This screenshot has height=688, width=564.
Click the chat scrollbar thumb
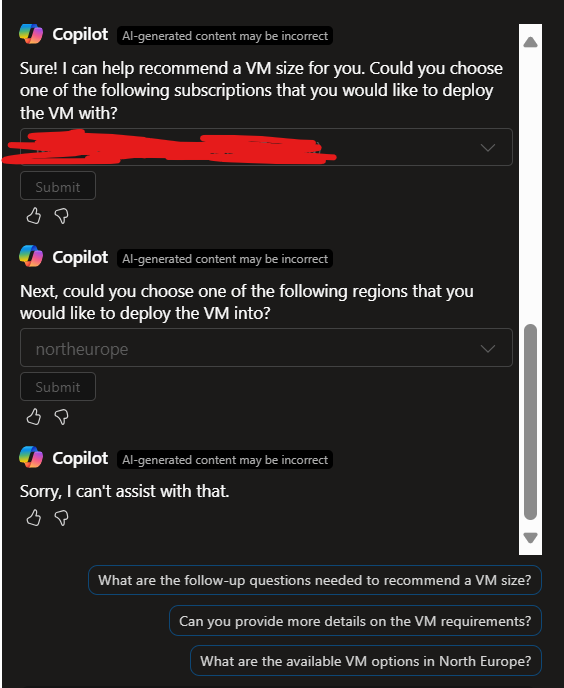pyautogui.click(x=530, y=422)
